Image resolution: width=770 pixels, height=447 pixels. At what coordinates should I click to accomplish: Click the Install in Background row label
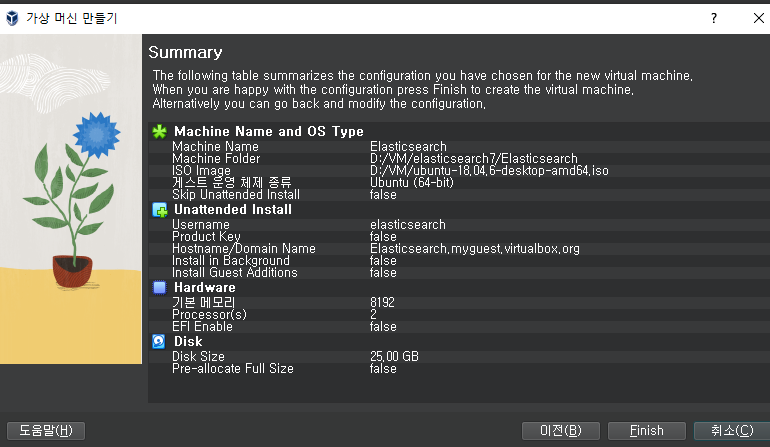[x=231, y=260]
